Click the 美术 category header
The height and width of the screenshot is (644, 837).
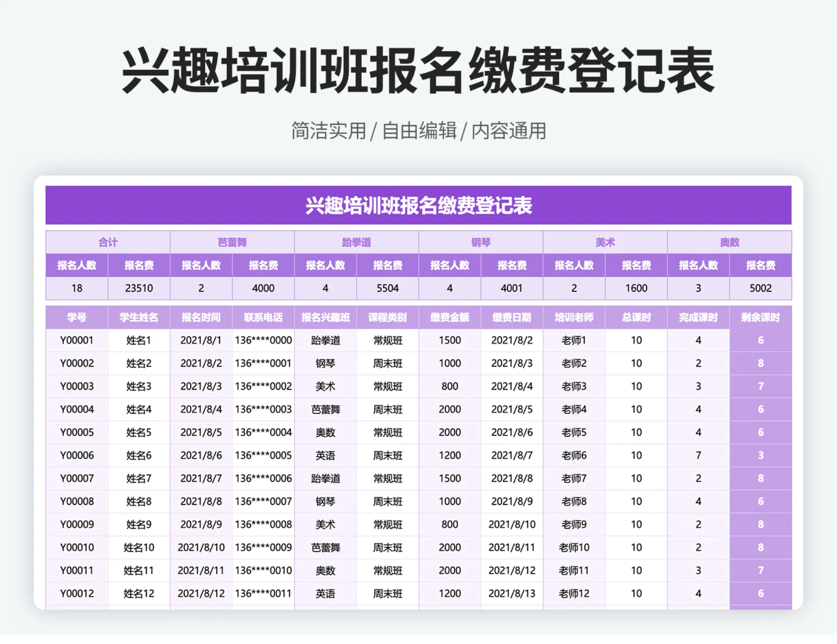click(605, 242)
